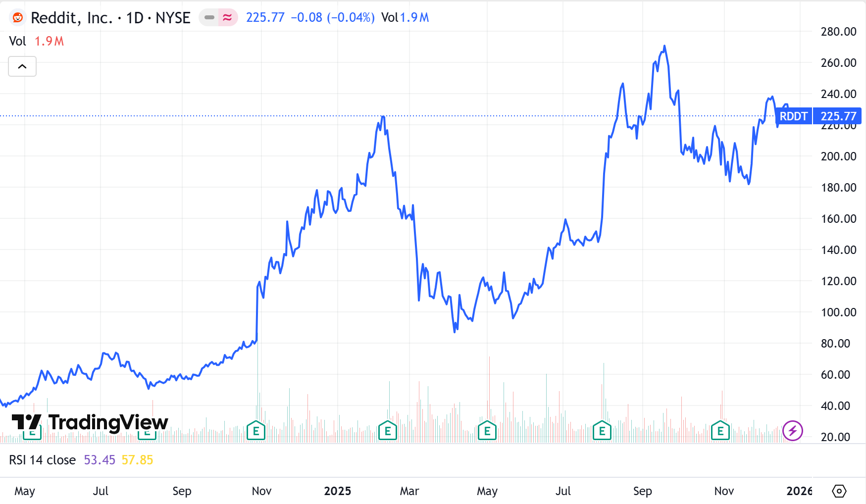866x504 pixels.
Task: Collapse the legend with the chevron button
Action: click(22, 66)
